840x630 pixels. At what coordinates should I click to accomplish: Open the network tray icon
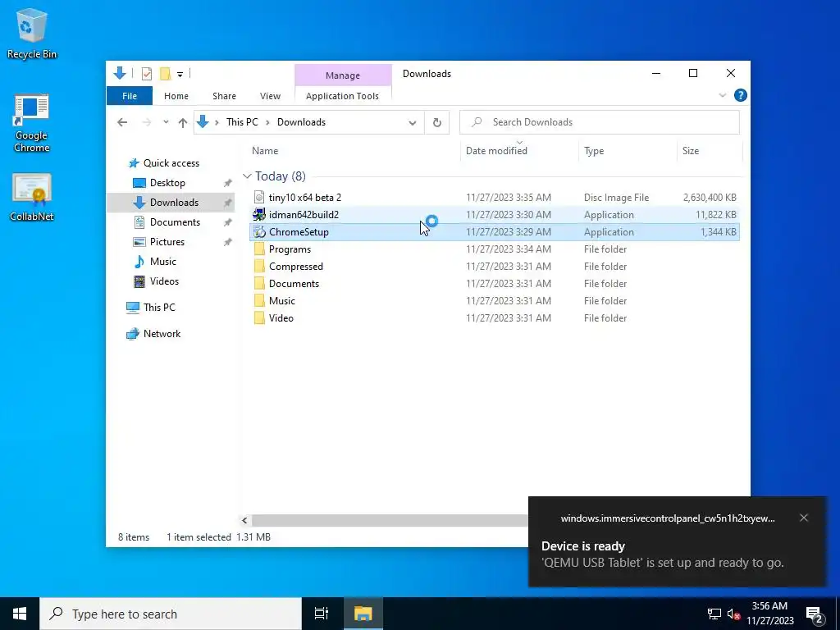click(x=714, y=614)
